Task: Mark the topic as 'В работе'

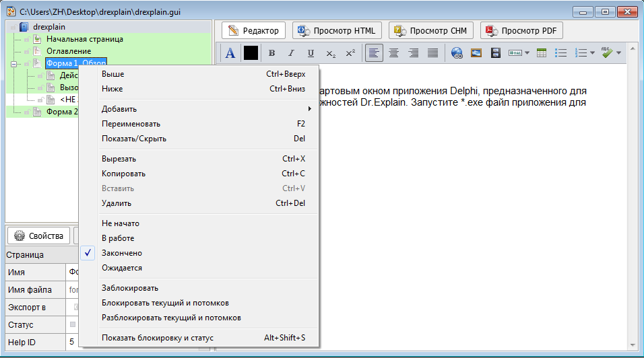Action: (x=118, y=238)
